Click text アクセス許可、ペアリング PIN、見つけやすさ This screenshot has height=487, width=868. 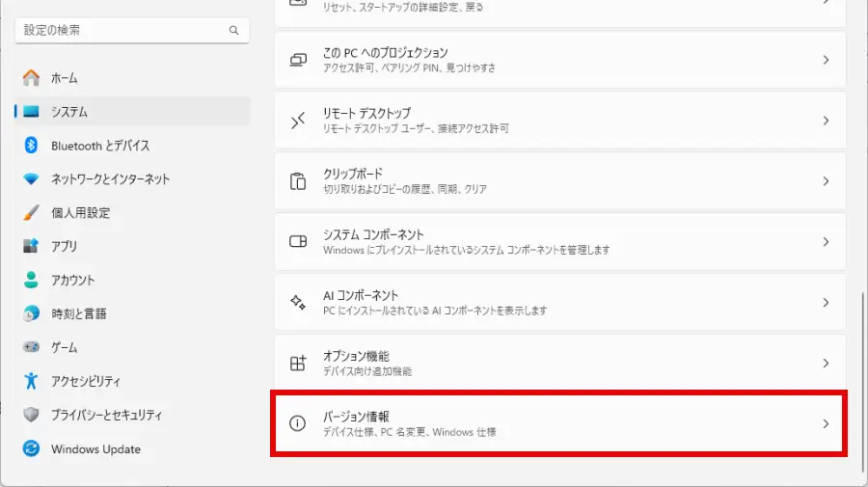point(409,68)
